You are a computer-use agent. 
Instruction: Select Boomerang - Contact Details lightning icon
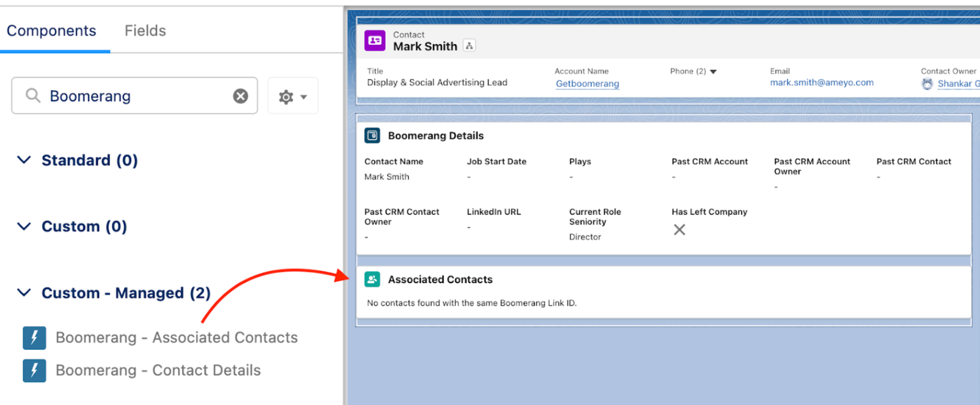[34, 371]
